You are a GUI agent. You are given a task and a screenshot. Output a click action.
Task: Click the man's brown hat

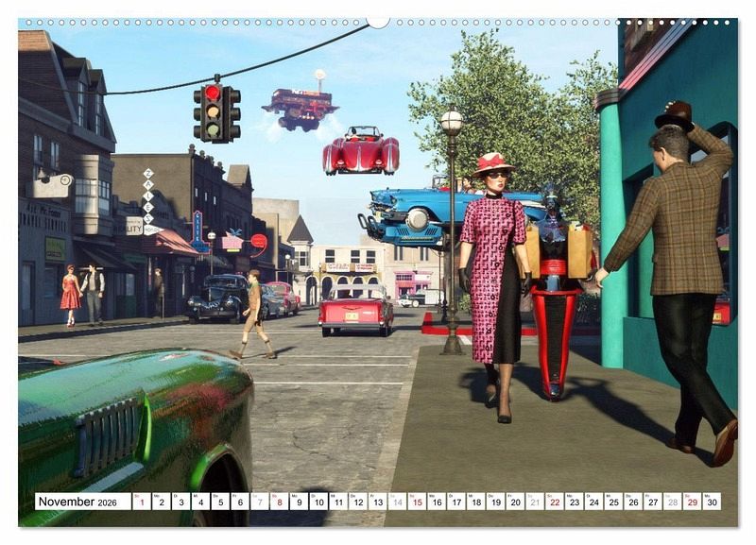click(675, 115)
